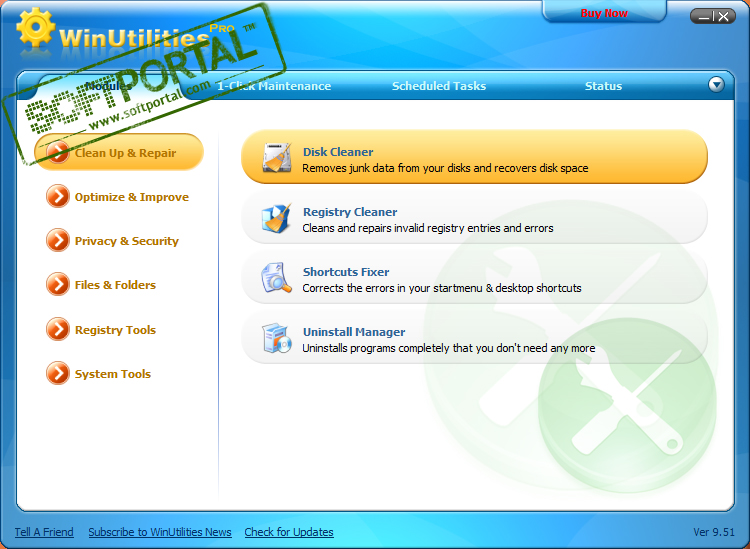
Task: Minimize the WinUtilities window
Action: (x=703, y=16)
